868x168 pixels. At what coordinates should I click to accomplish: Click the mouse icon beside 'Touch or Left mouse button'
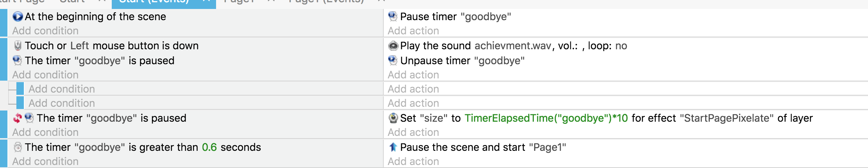pyautogui.click(x=18, y=46)
